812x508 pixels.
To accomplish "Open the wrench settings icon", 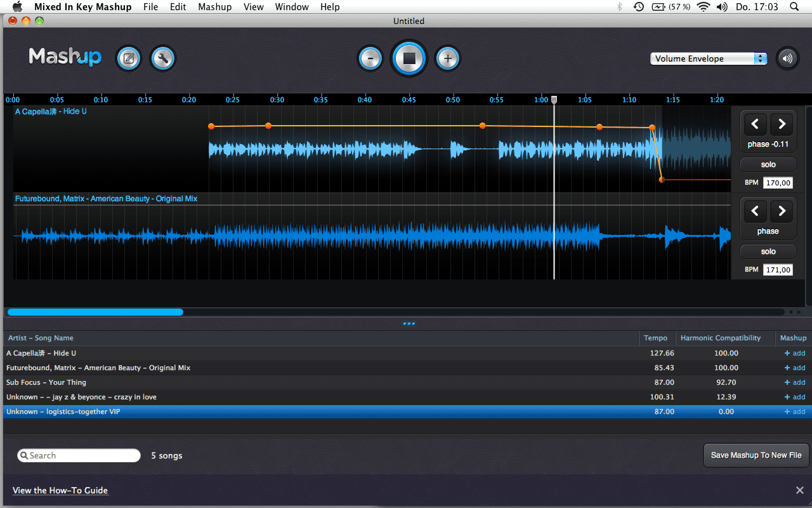I will tap(163, 59).
